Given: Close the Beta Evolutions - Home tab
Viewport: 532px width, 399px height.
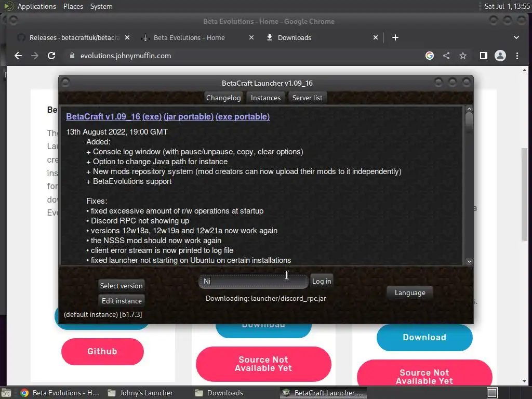Looking at the screenshot, I should tap(251, 37).
